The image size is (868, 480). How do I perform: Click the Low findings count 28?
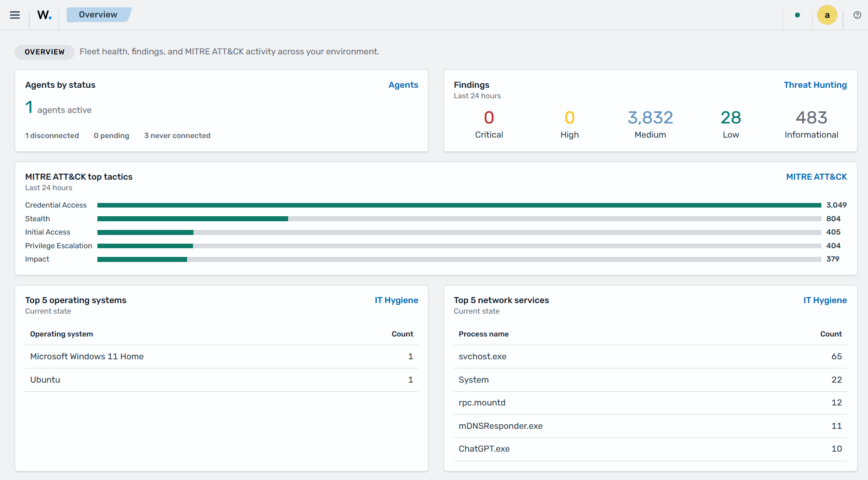coord(731,118)
